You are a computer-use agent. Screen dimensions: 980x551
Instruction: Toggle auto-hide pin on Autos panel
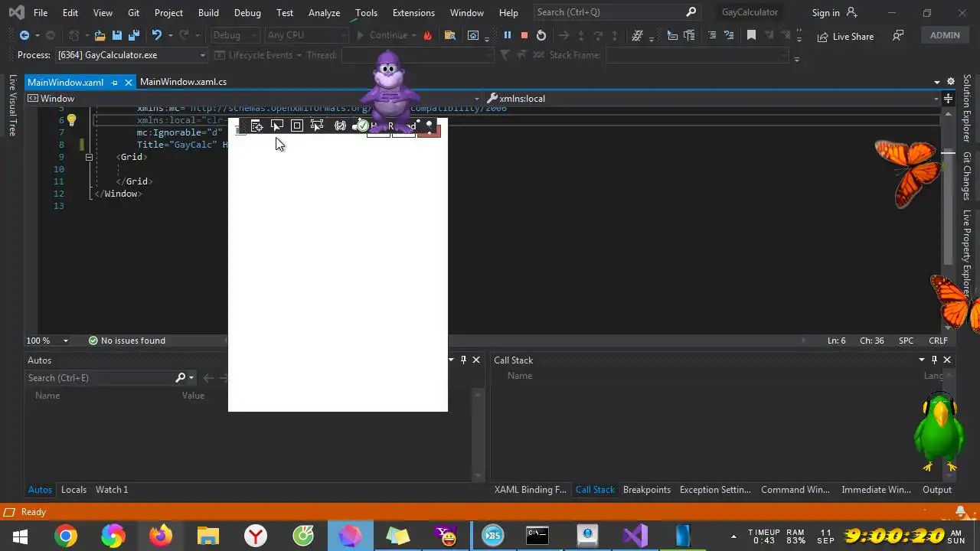tap(463, 360)
